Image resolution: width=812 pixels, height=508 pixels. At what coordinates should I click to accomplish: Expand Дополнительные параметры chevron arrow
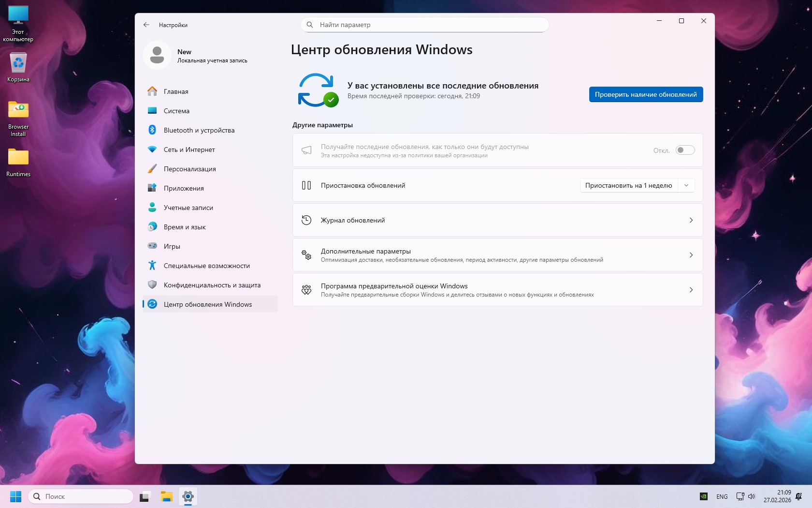691,255
